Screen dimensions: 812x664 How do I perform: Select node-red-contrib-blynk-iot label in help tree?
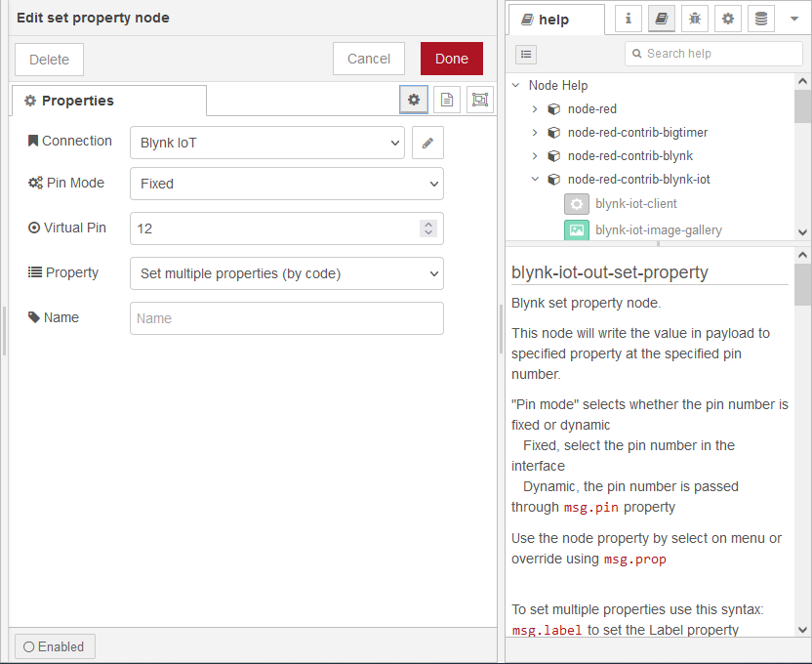pos(639,180)
